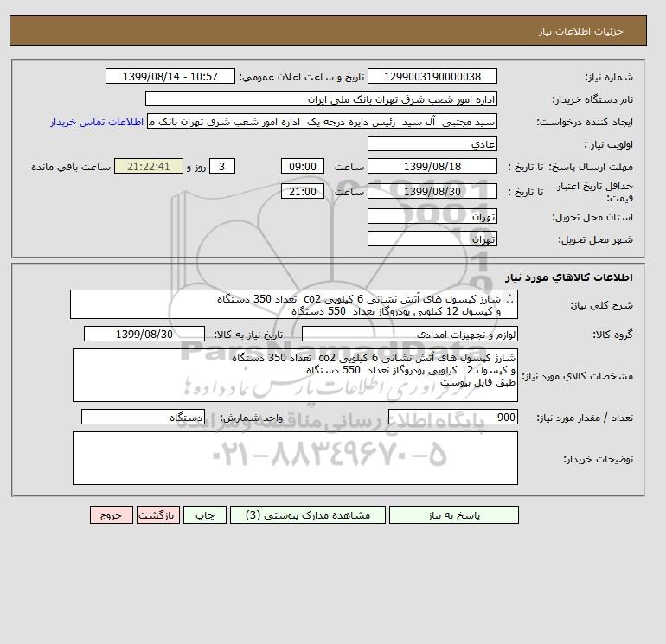This screenshot has width=666, height=644.
Task: Click the تاریخ نیاز به کالا date field
Action: (x=144, y=334)
